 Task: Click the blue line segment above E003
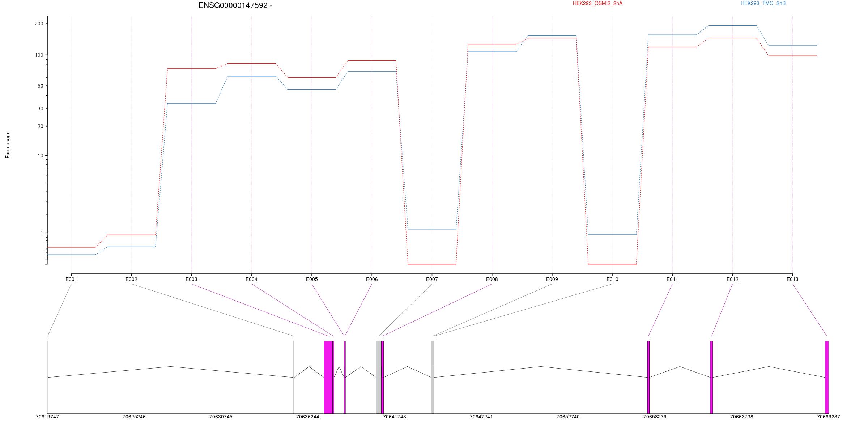pyautogui.click(x=191, y=103)
